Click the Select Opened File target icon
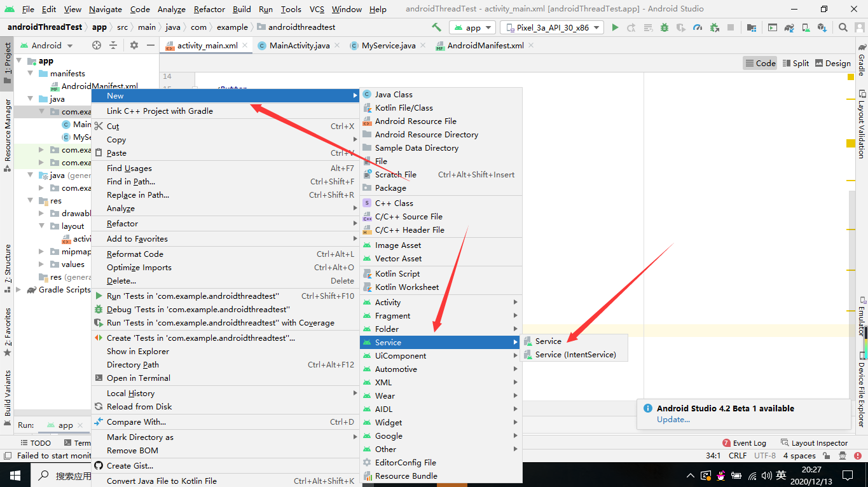Image resolution: width=868 pixels, height=487 pixels. coord(97,45)
